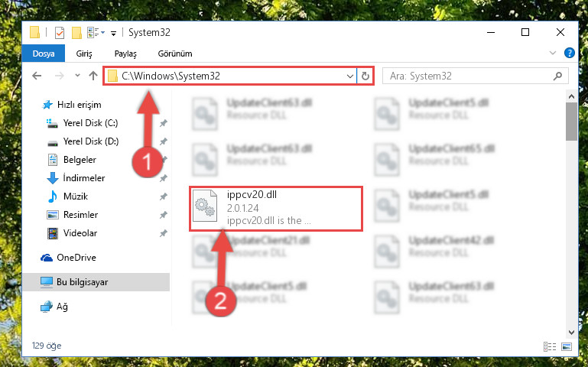Screen dimensions: 588x367
Task: Click the Properties checkmark icon in title bar
Action: point(60,33)
